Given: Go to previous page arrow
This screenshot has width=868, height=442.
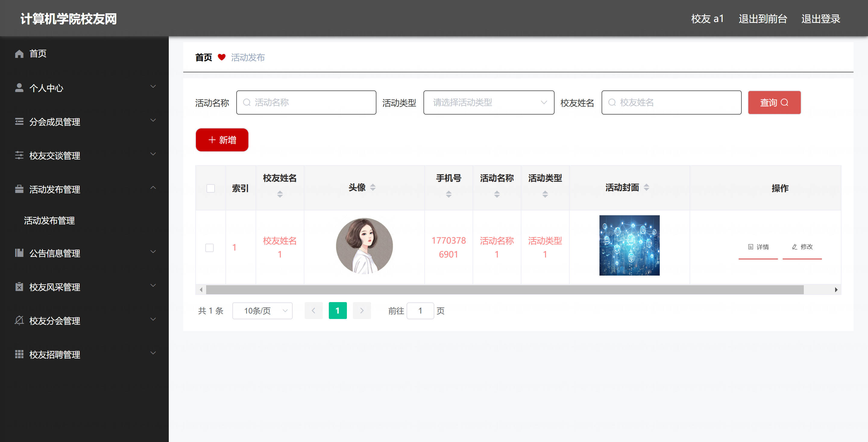Looking at the screenshot, I should [x=313, y=311].
